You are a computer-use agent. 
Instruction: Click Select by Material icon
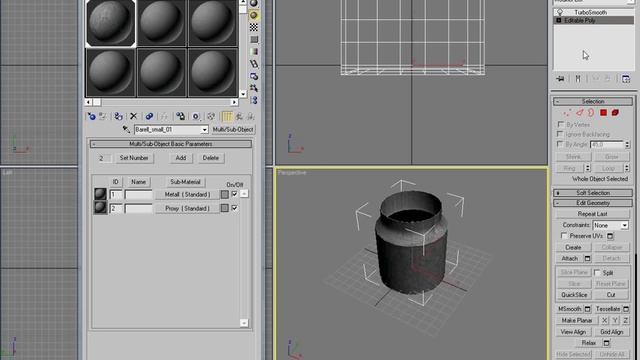coord(254,88)
